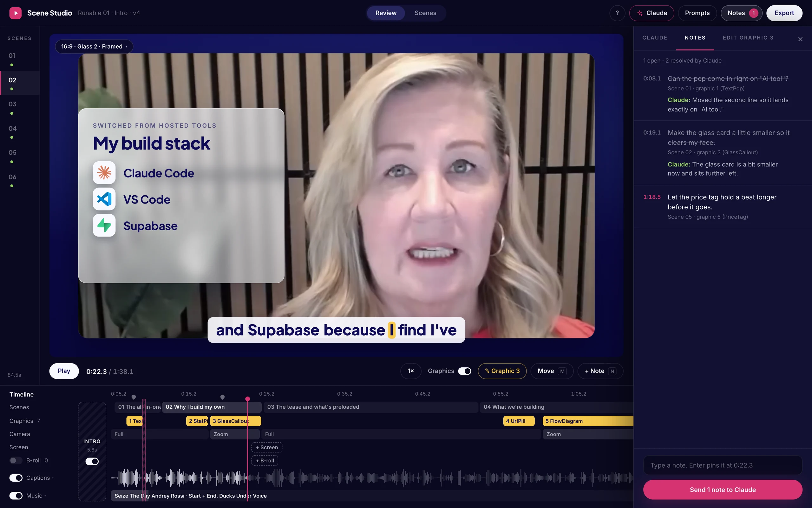812x508 pixels.
Task: Click the + Screen add button
Action: pos(267,447)
